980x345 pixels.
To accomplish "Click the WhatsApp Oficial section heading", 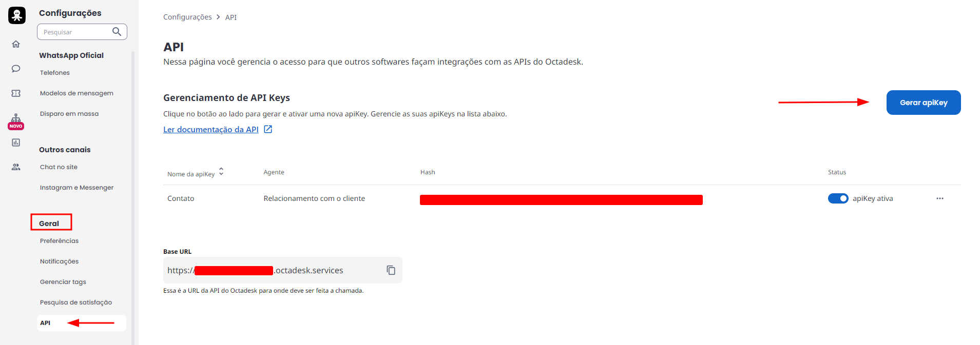I will [71, 55].
